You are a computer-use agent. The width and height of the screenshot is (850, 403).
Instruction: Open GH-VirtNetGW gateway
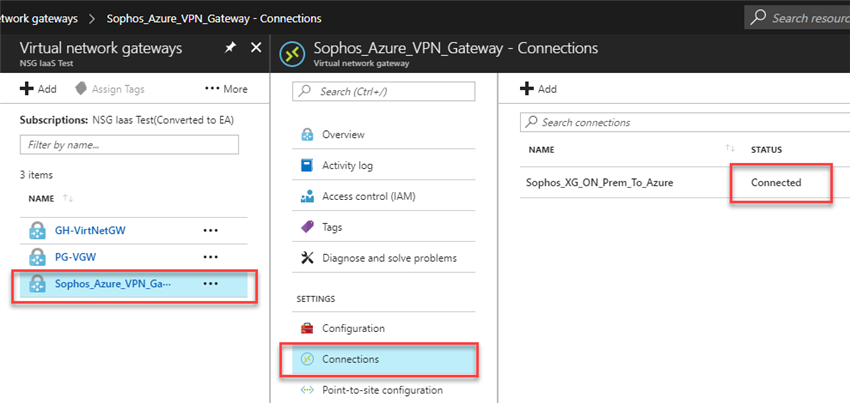pyautogui.click(x=90, y=231)
